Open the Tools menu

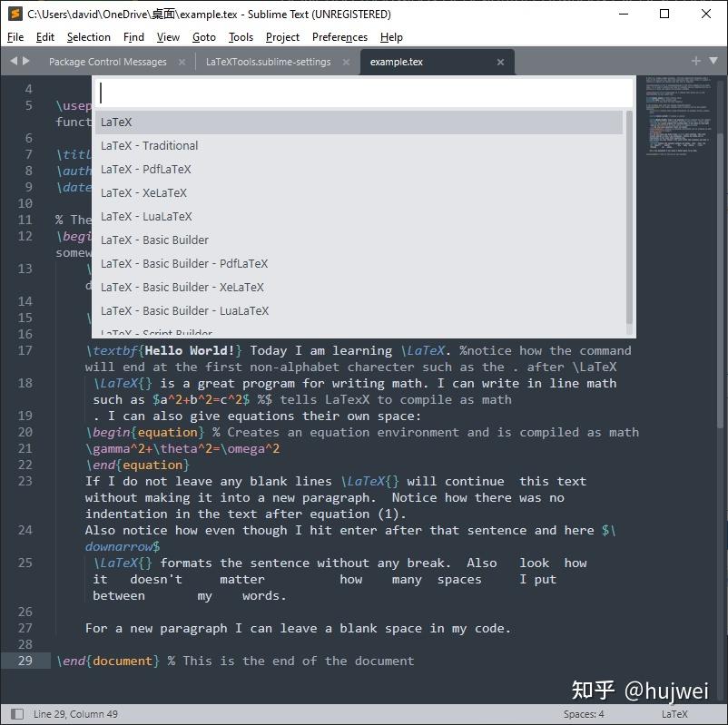(x=240, y=37)
